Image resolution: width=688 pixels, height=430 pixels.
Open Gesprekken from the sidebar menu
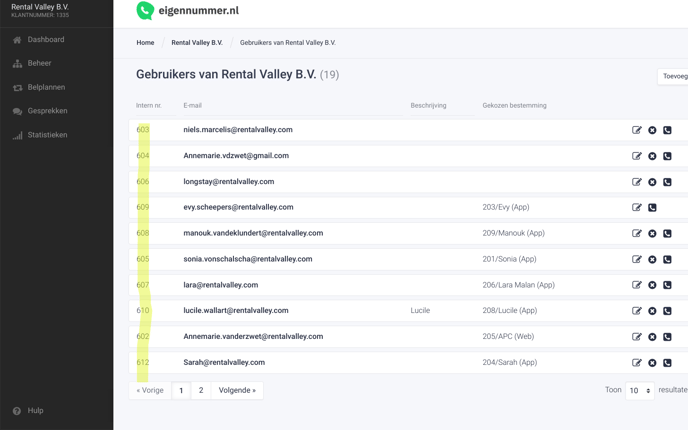pos(47,111)
